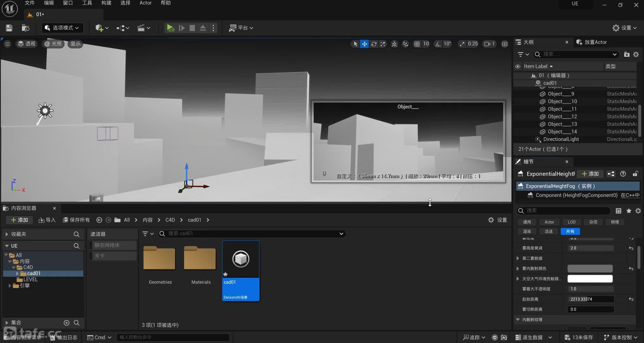Toggle rotation snapping angle icon

pos(438,44)
